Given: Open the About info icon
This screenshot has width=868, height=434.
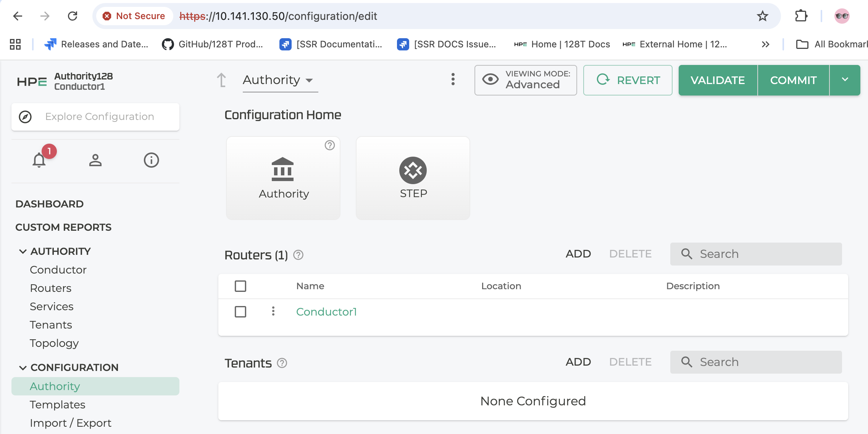Looking at the screenshot, I should coord(151,160).
